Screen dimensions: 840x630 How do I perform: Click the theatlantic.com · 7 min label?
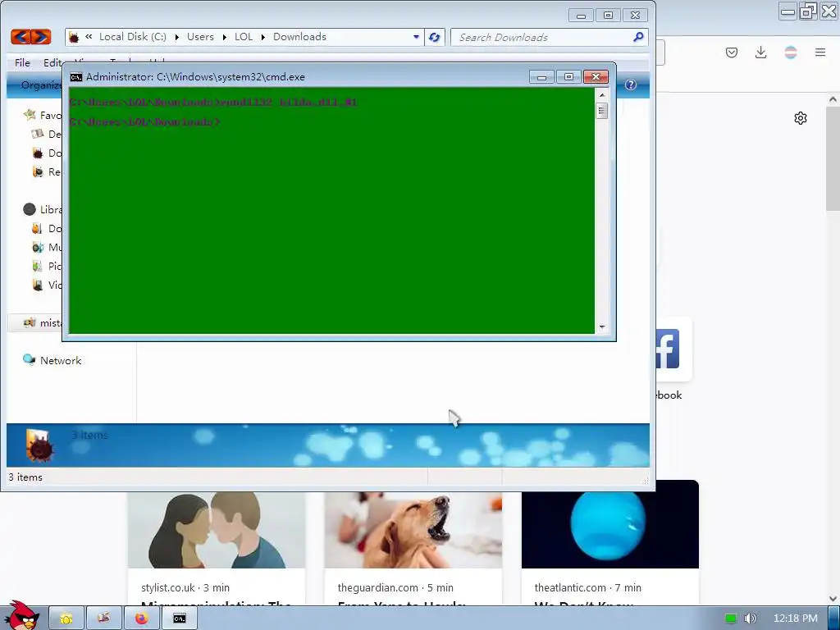(x=587, y=587)
